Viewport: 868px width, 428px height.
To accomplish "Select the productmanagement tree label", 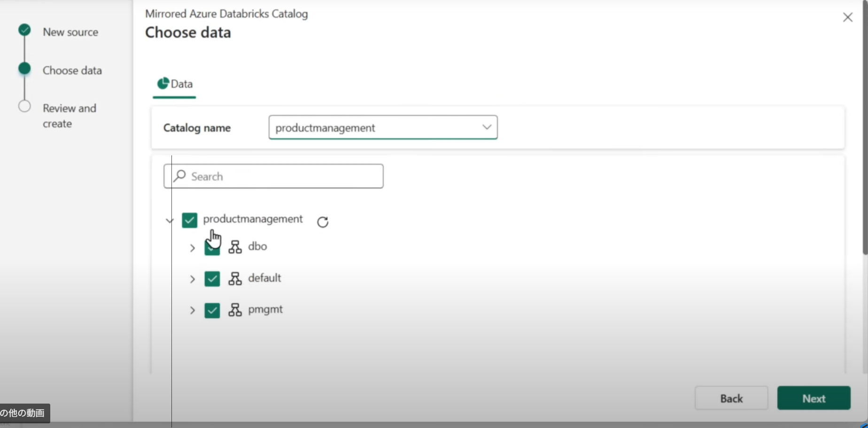I will (x=253, y=219).
